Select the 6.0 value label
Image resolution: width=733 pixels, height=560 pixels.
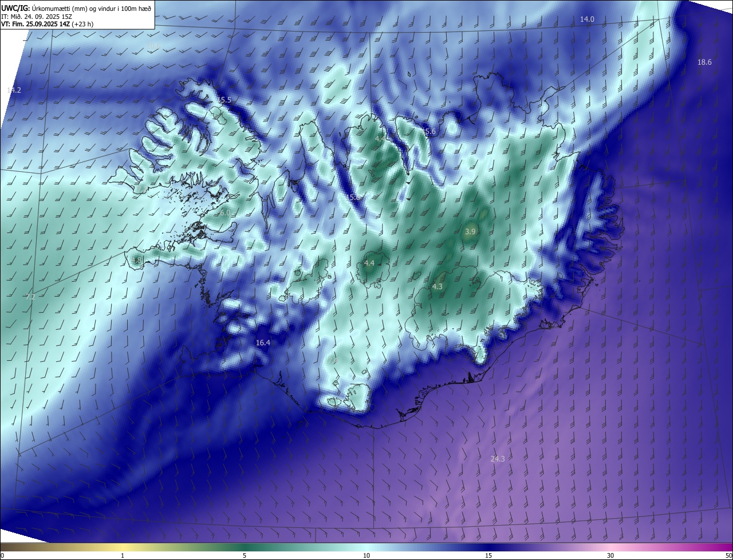point(224,212)
